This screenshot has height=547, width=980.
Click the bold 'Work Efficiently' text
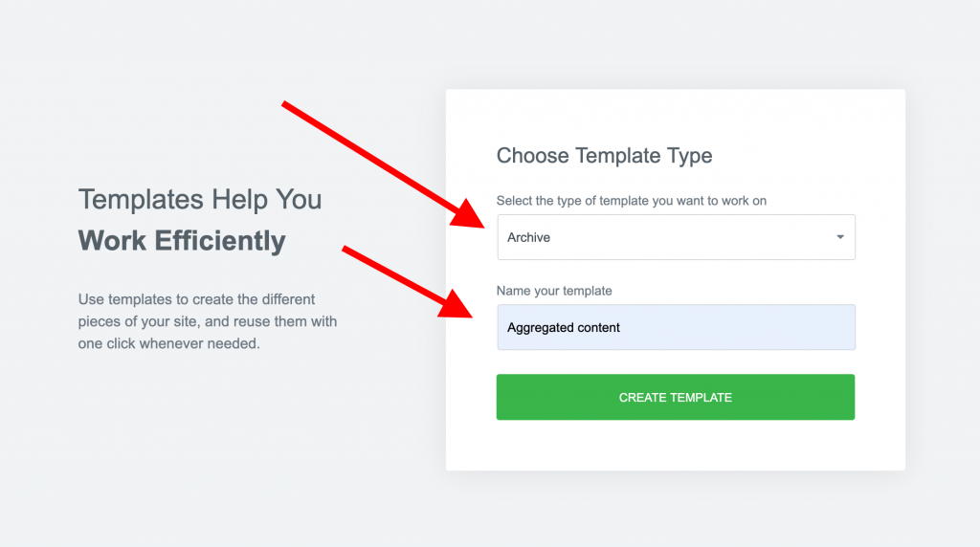182,240
